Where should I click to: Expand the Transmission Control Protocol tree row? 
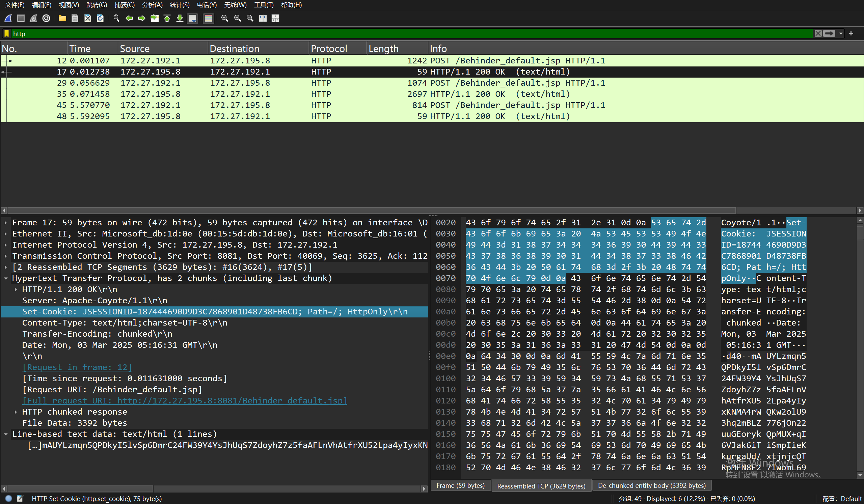[6, 256]
